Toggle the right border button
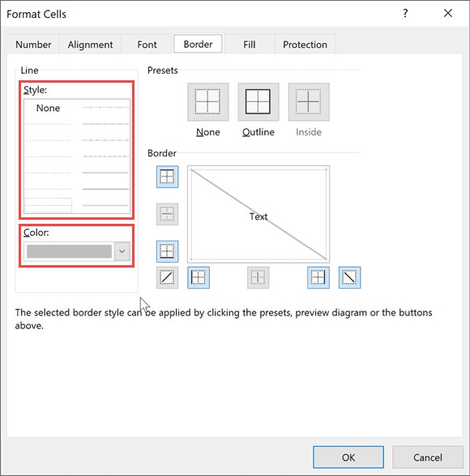The height and width of the screenshot is (476, 470). coord(318,277)
